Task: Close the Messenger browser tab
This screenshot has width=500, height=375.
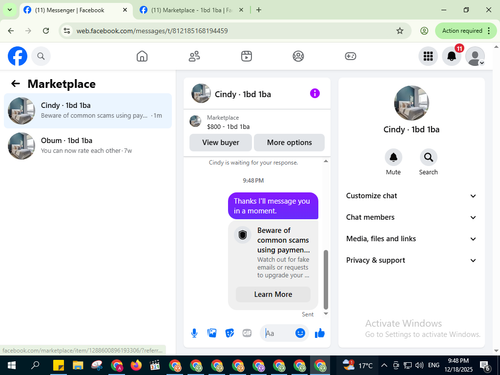Action: click(x=125, y=10)
